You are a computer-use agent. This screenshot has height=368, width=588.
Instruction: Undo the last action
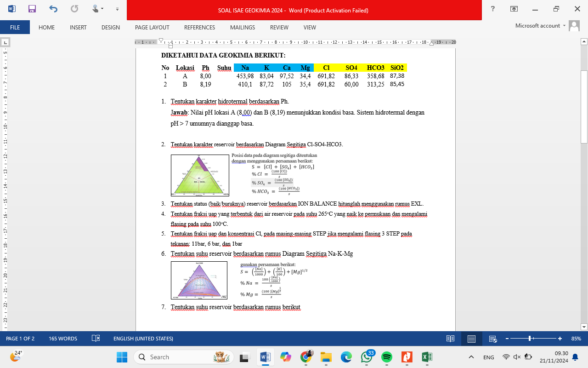coord(53,9)
